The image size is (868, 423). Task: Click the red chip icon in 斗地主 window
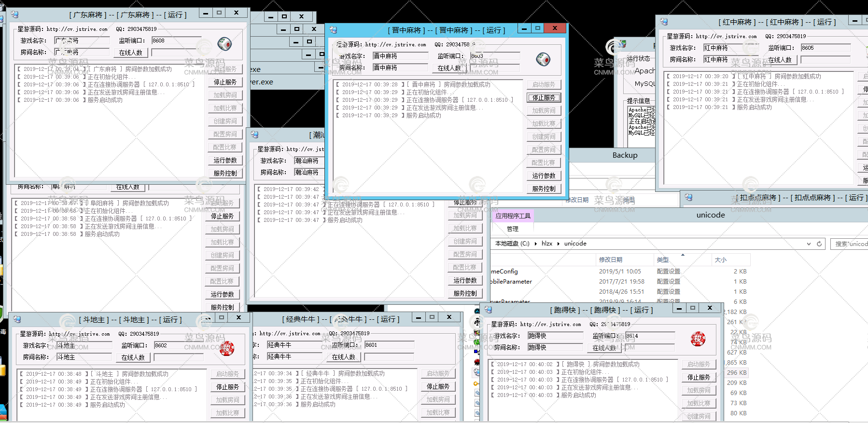click(x=227, y=348)
